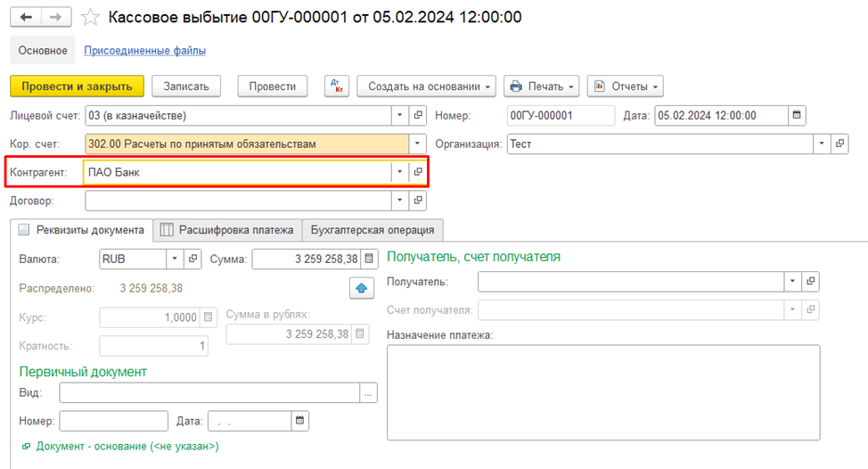Expand the Валюта dropdown

175,259
